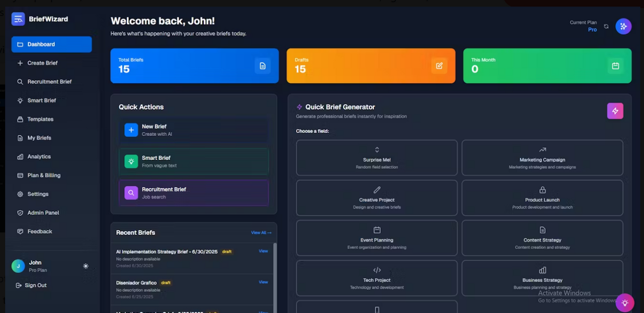The height and width of the screenshot is (313, 644).
Task: Open Dashboard in the sidebar
Action: 51,44
